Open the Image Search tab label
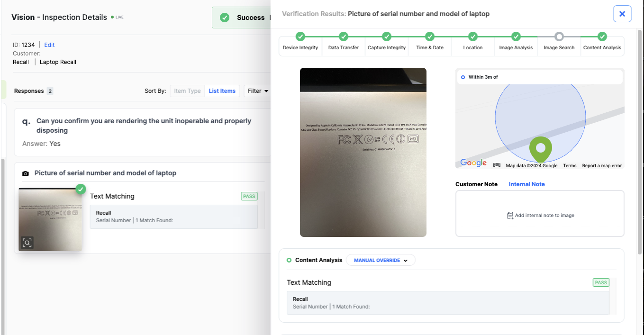644x335 pixels. tap(559, 47)
